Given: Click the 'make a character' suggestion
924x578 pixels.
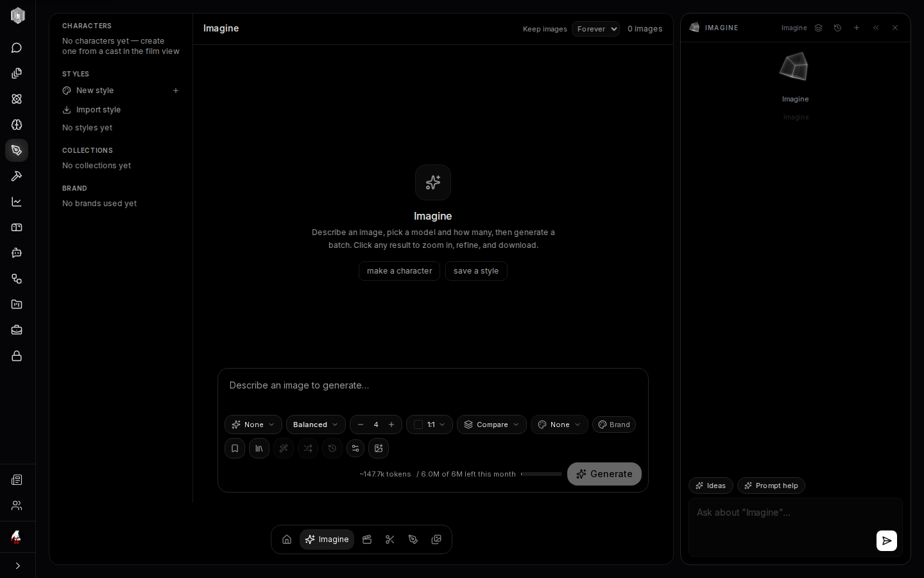Looking at the screenshot, I should [x=399, y=271].
